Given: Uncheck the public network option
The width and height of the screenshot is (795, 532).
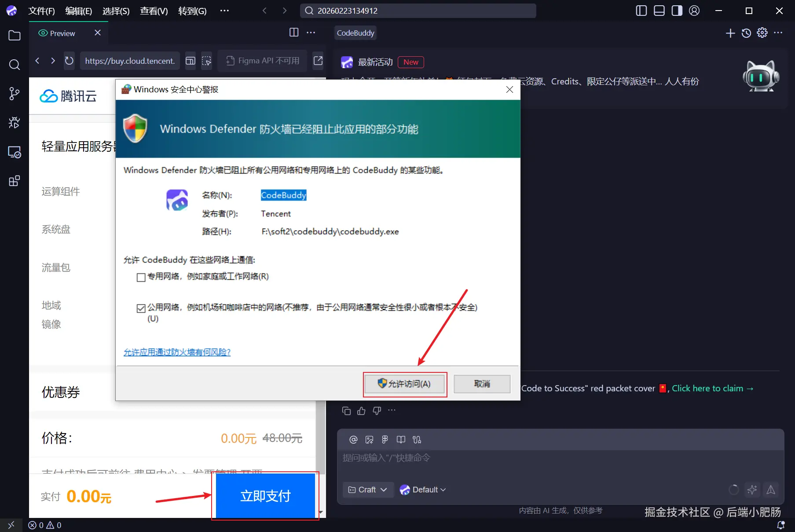Looking at the screenshot, I should pyautogui.click(x=141, y=308).
